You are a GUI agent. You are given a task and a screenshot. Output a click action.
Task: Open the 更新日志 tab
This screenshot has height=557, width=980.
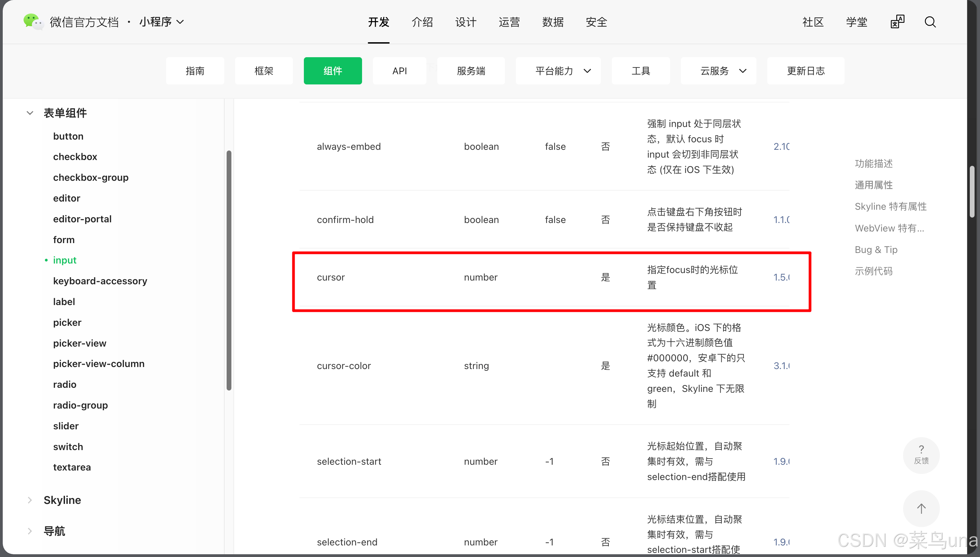click(x=805, y=71)
